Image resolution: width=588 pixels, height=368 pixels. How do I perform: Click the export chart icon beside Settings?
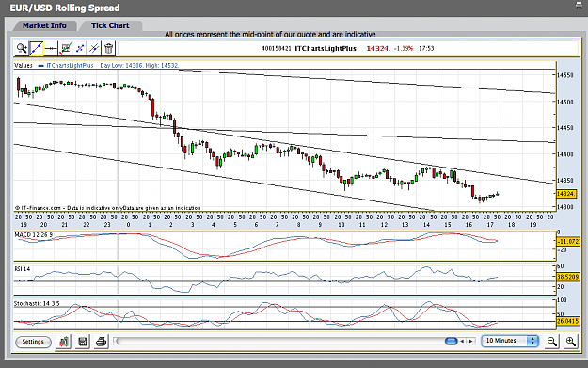64,342
